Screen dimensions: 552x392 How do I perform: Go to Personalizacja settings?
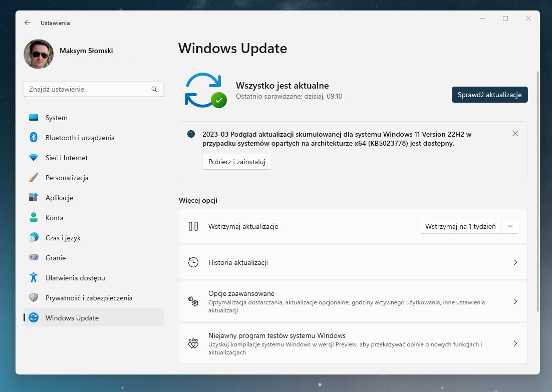tap(67, 178)
